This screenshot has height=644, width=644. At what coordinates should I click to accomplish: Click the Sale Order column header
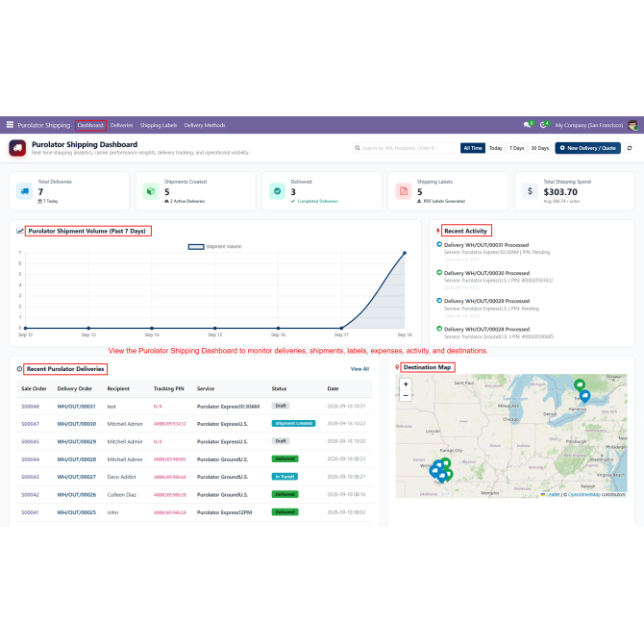point(34,388)
